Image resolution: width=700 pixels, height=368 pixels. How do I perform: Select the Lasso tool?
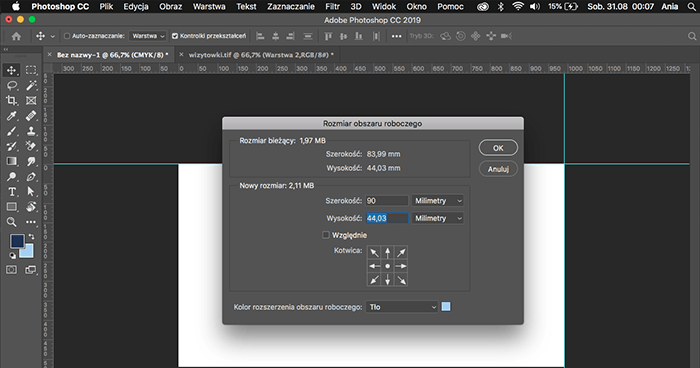[11, 85]
